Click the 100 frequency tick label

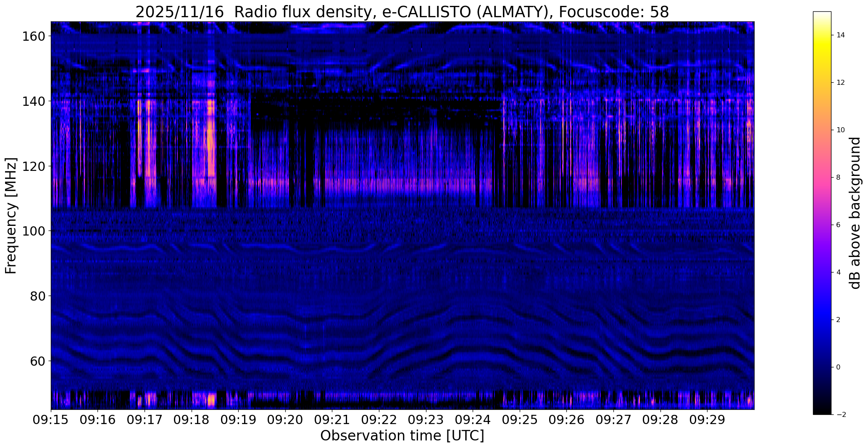[x=34, y=231]
